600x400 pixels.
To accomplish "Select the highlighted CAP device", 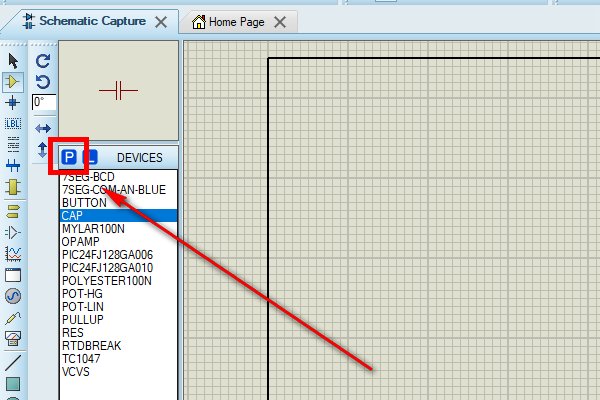I will [x=119, y=216].
